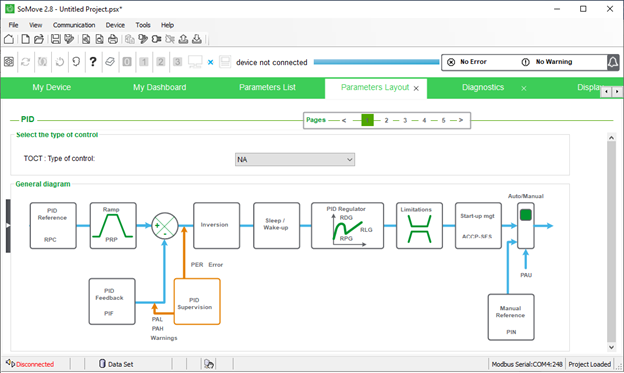Click the PID Regulator block

tap(347, 226)
